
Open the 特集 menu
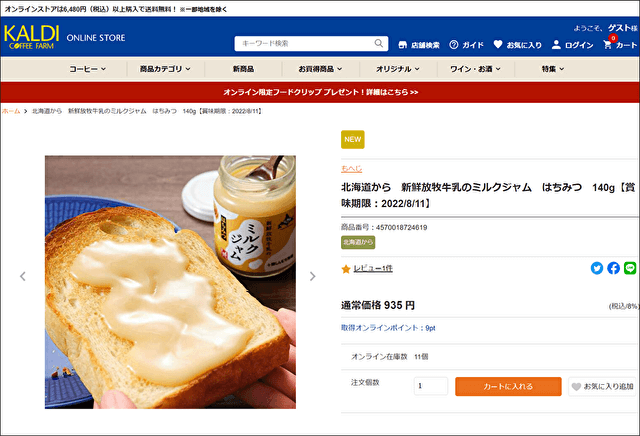point(553,69)
